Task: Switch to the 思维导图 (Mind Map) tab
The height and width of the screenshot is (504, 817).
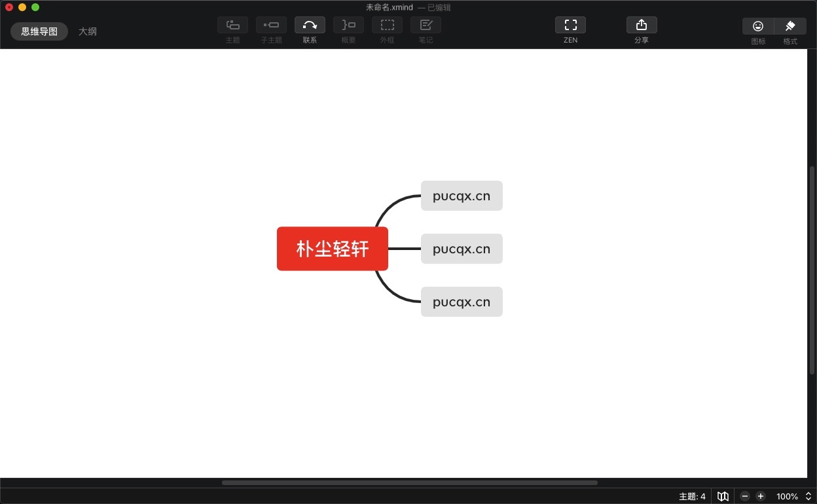Action: pos(39,31)
